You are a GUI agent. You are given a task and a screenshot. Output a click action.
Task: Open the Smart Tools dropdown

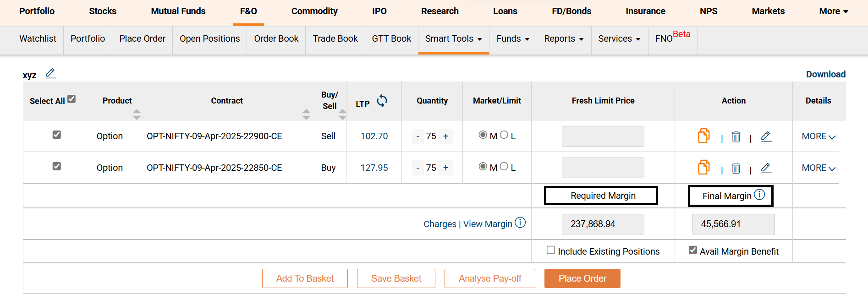pos(453,39)
